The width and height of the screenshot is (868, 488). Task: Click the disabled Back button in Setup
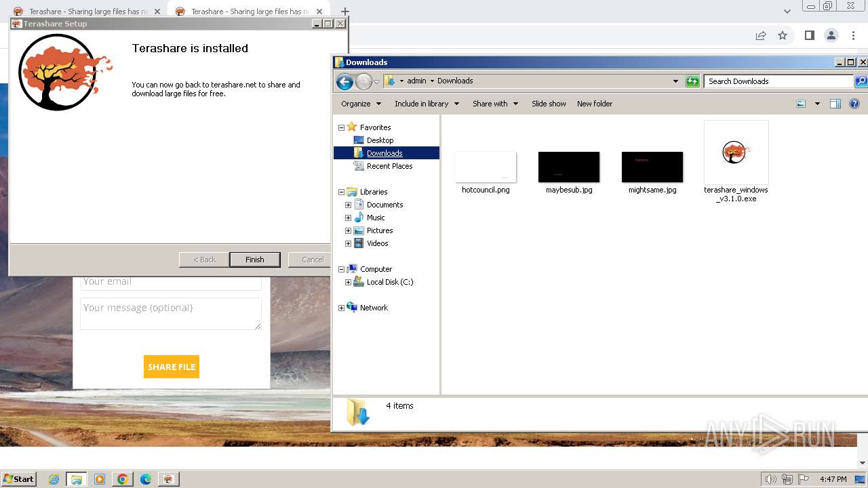[204, 260]
